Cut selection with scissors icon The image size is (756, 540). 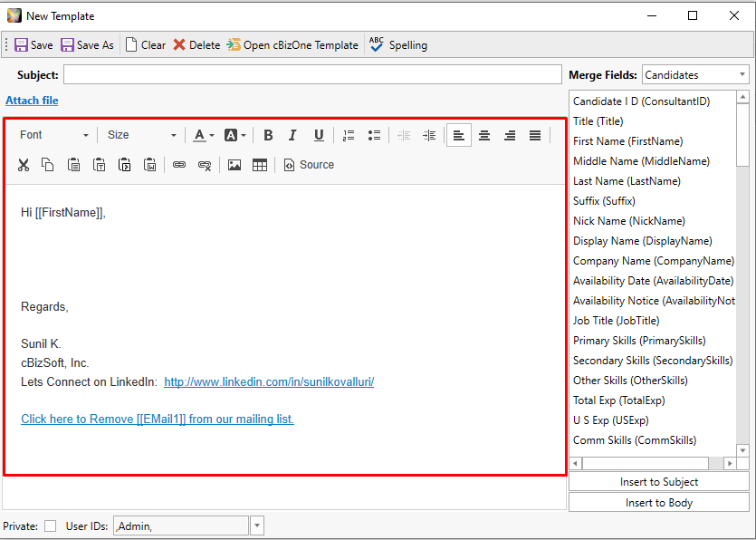coord(24,165)
